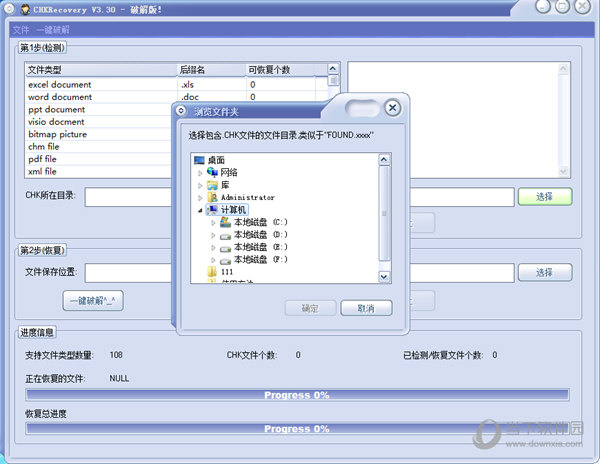The width and height of the screenshot is (600, 464).
Task: Select visio docment row
Action: (x=99, y=122)
